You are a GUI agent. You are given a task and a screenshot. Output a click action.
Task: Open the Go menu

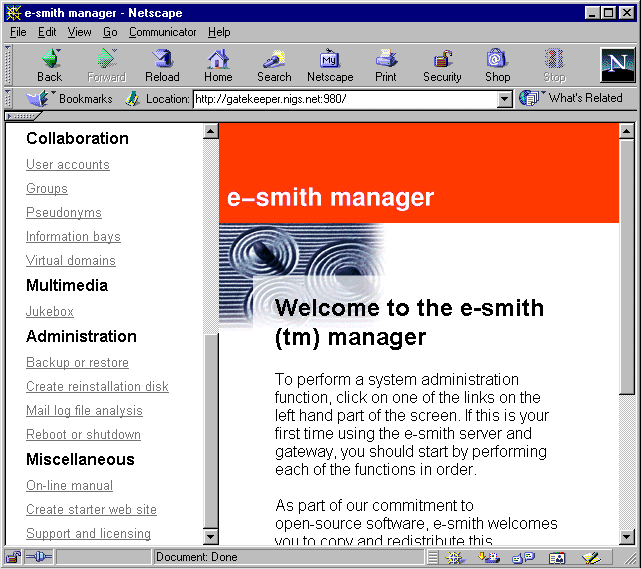pyautogui.click(x=110, y=32)
